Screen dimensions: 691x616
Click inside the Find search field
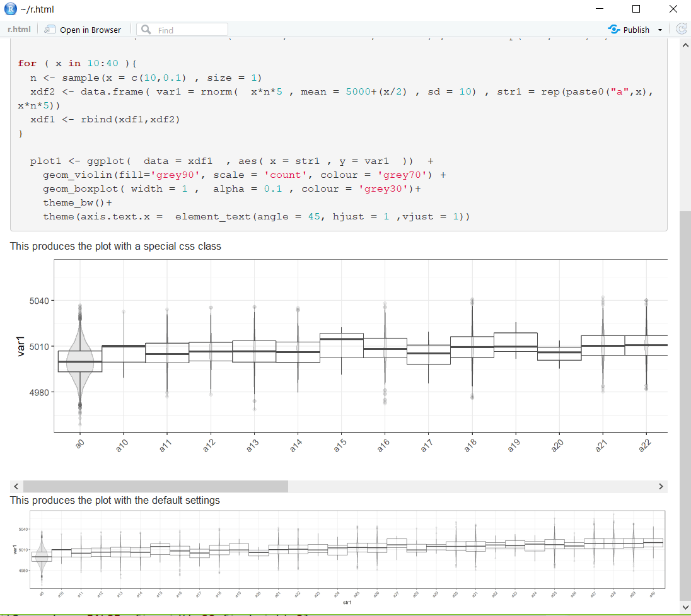point(183,29)
